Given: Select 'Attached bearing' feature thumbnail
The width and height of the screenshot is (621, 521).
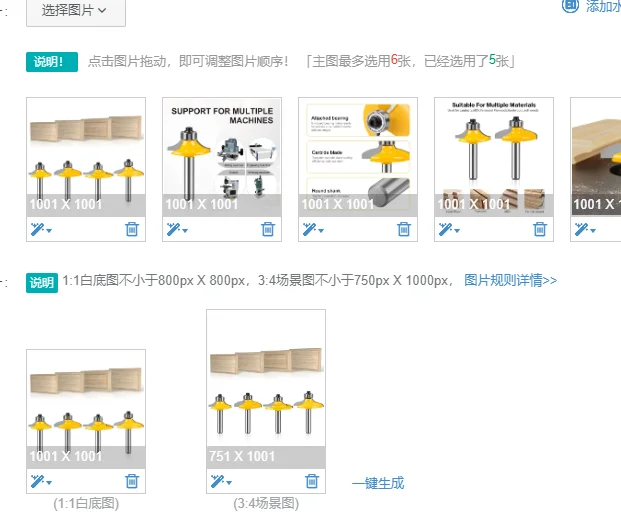Looking at the screenshot, I should [x=358, y=157].
